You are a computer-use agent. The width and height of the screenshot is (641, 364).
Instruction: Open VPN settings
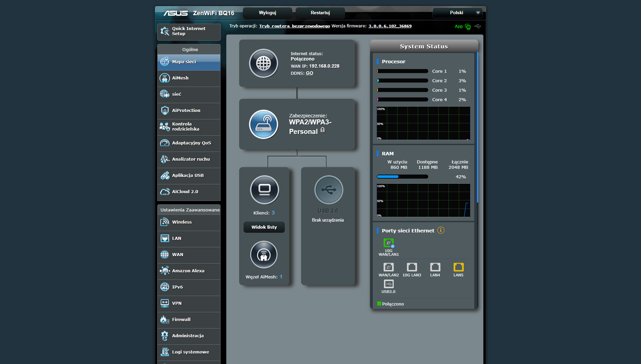click(189, 303)
